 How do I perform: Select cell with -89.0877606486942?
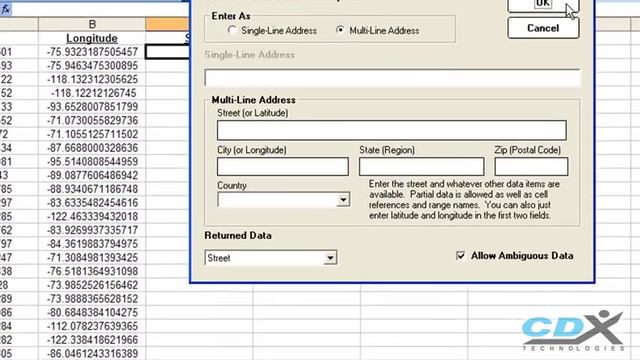(92, 175)
